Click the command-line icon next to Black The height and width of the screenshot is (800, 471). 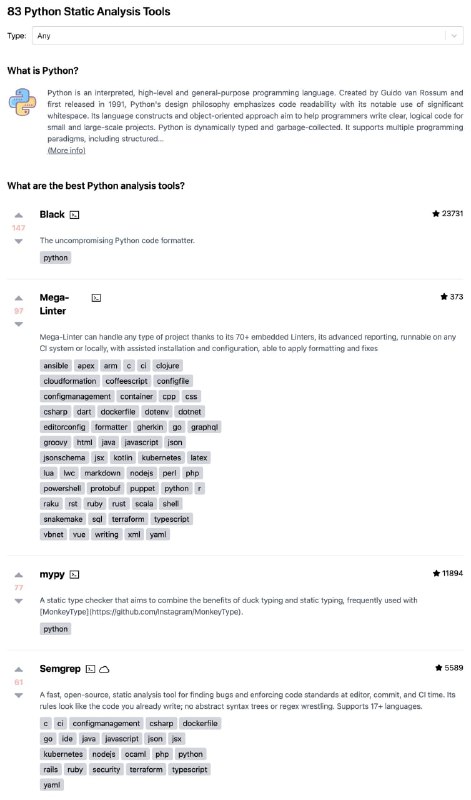coord(75,215)
